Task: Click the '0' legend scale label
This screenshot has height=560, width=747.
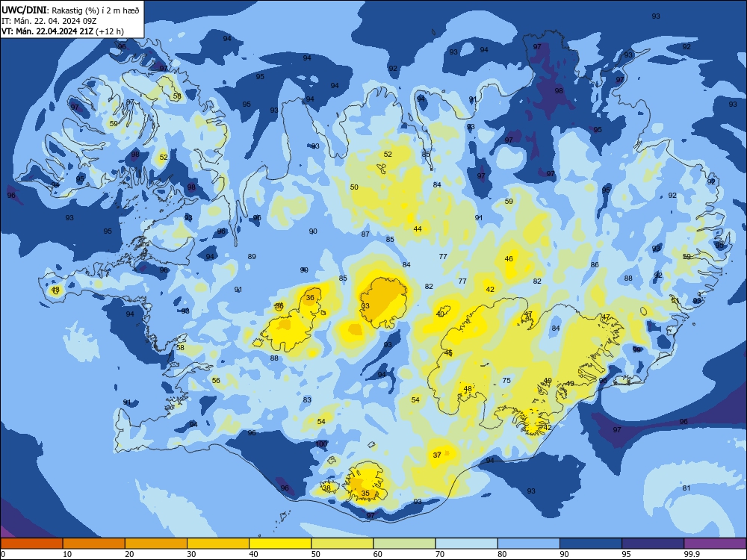Action: (x=3, y=554)
